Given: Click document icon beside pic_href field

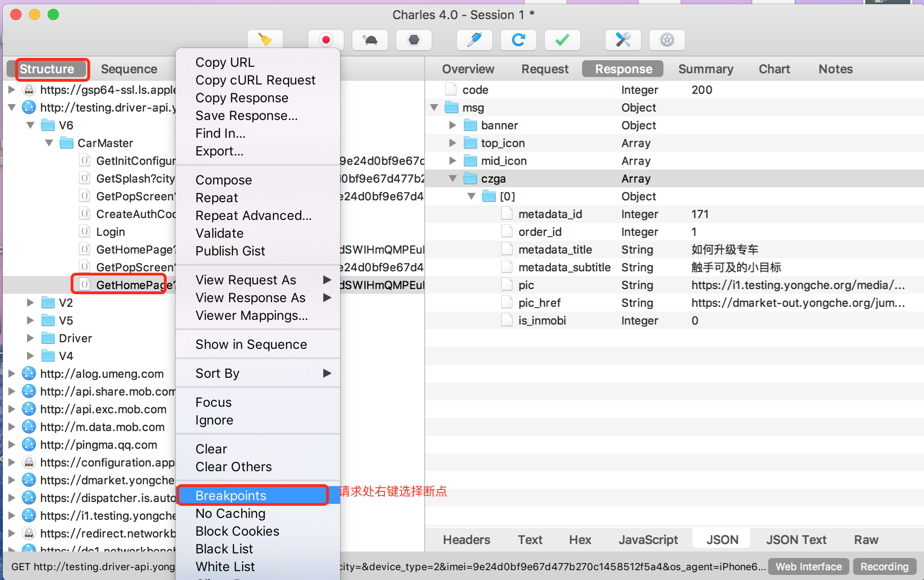Looking at the screenshot, I should (507, 303).
